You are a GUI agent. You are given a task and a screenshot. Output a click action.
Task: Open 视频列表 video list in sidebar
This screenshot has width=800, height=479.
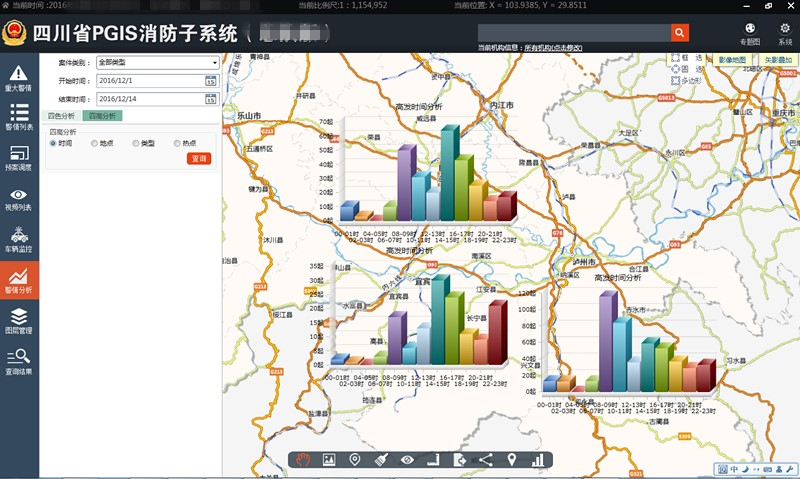pyautogui.click(x=19, y=199)
